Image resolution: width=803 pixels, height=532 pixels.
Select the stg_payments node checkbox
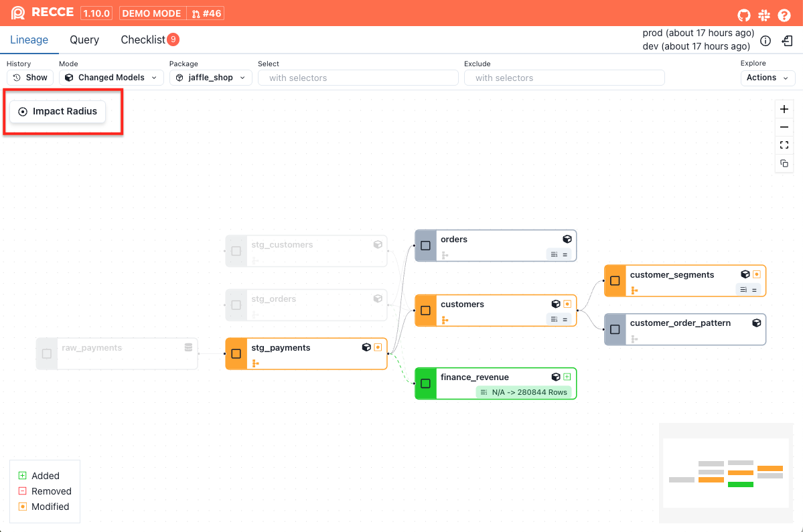tap(236, 354)
